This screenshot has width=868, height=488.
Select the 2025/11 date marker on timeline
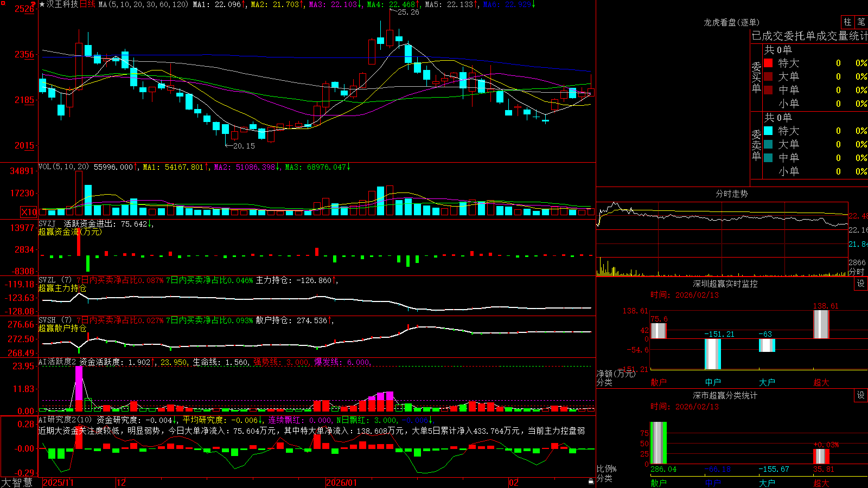58,483
